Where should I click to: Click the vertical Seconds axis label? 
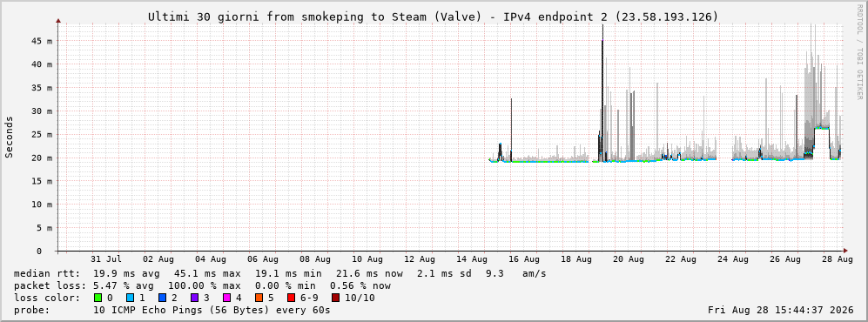coord(10,137)
